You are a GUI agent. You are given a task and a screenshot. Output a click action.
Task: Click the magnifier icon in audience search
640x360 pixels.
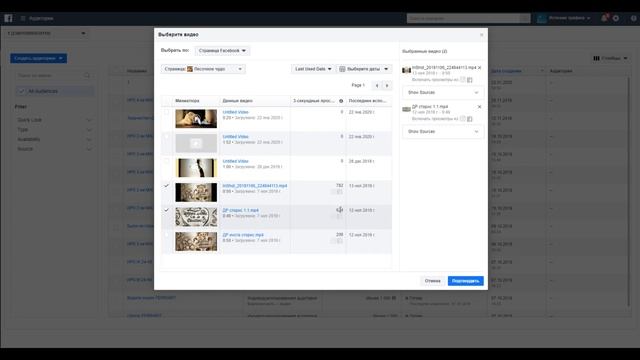[x=87, y=76]
